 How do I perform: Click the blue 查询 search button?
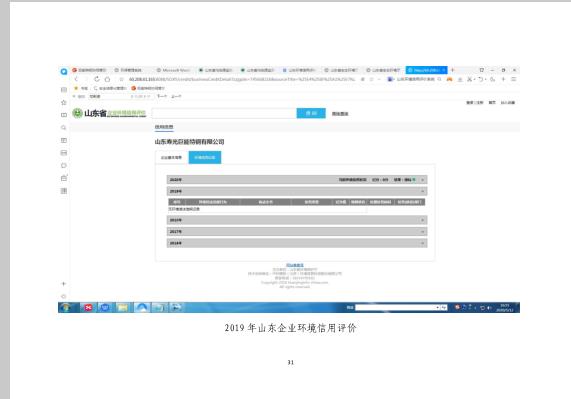point(311,113)
